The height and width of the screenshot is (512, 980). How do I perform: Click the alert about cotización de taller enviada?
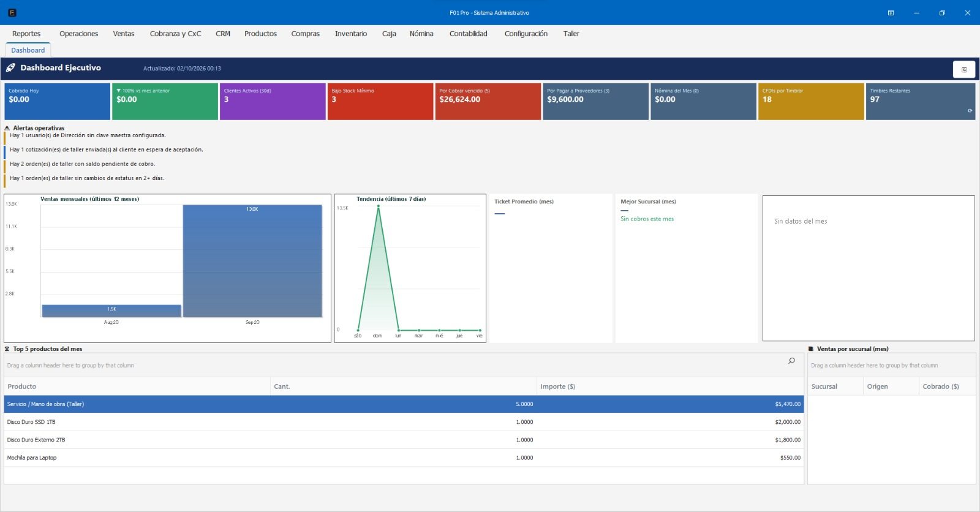point(106,149)
